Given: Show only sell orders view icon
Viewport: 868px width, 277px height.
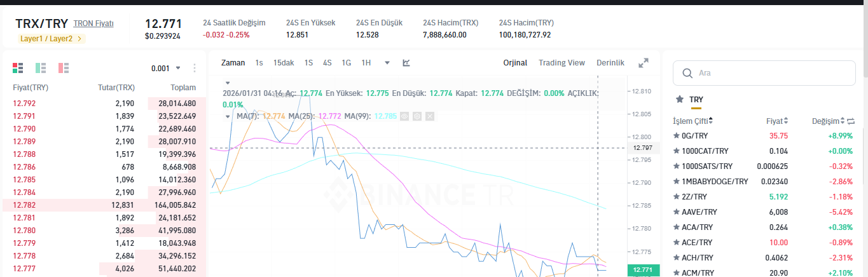Looking at the screenshot, I should 64,67.
